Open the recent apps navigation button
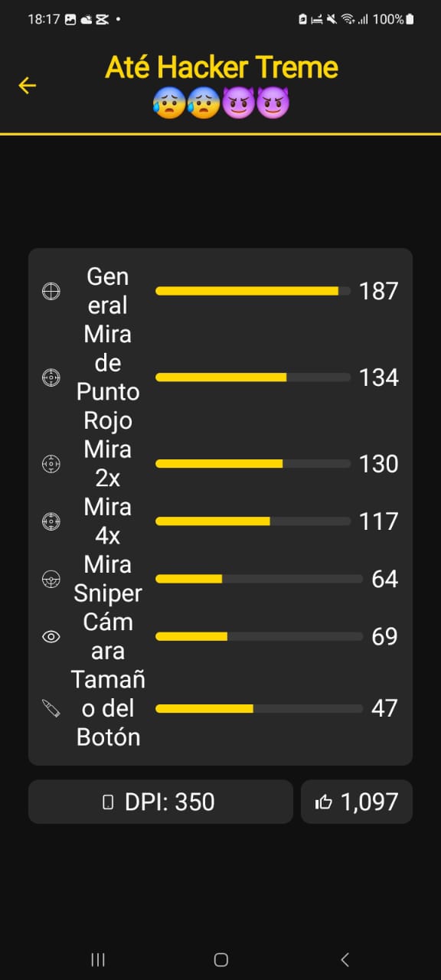The width and height of the screenshot is (441, 980). click(x=98, y=959)
